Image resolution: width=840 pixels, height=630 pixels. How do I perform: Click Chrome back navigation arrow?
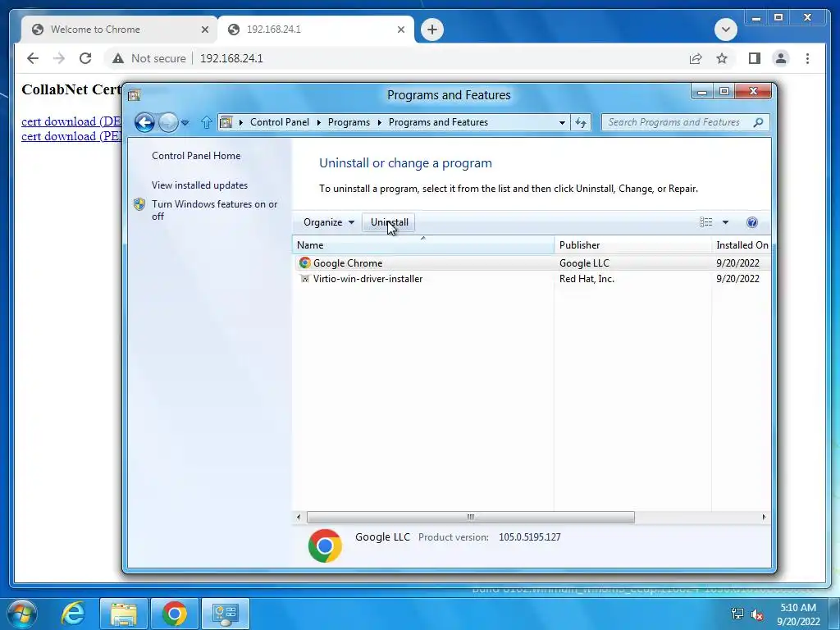pos(33,58)
